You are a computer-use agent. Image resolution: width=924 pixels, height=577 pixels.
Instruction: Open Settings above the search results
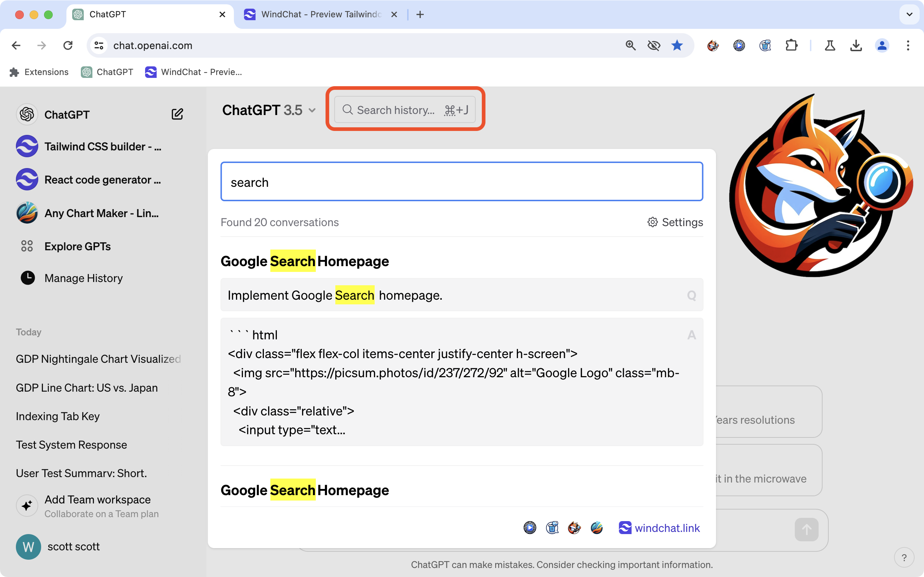click(x=674, y=222)
